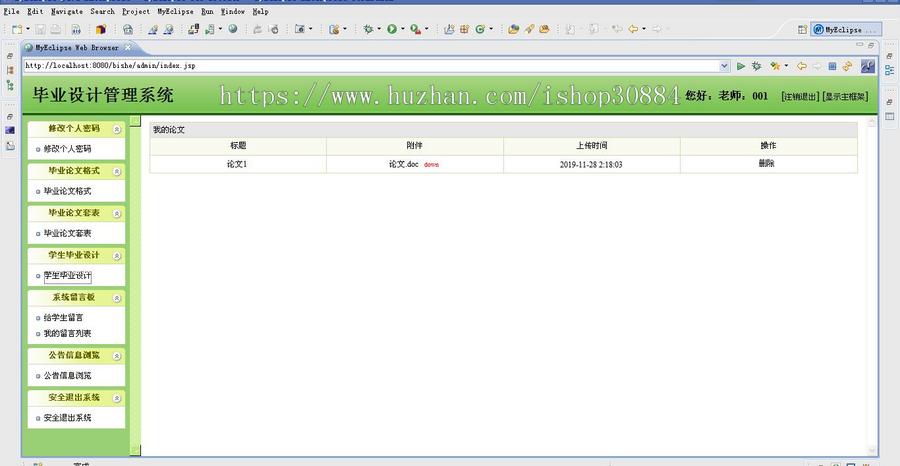Click the page vertical scrollbar on the right
Screen dimensions: 900x466
(x=872, y=285)
